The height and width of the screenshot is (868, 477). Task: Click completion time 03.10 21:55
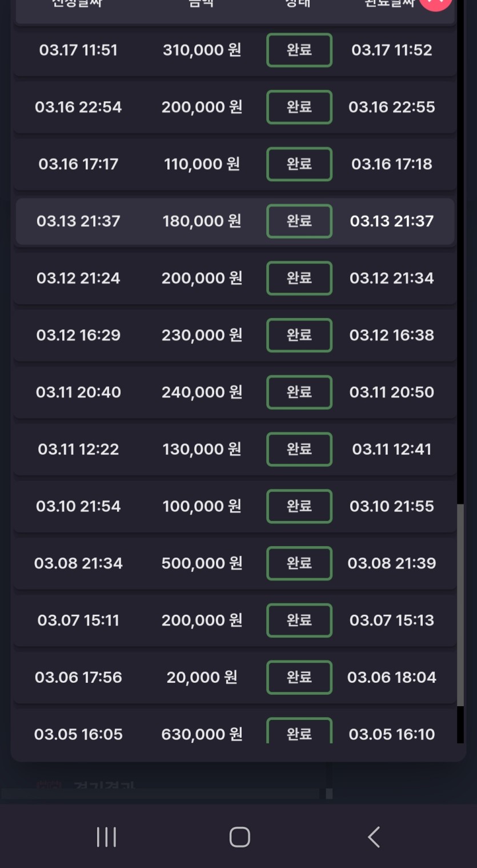[392, 506]
